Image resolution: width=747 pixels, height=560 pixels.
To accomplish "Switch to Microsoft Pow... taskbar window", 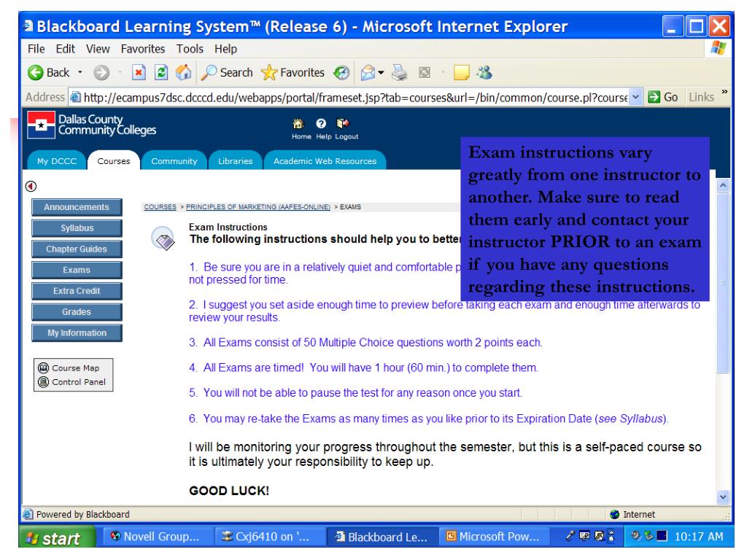I will (x=494, y=537).
